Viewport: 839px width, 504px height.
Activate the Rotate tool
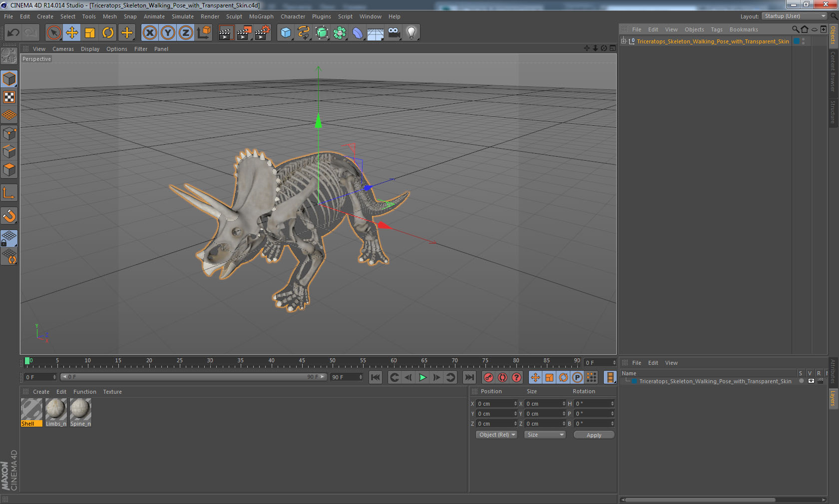108,33
